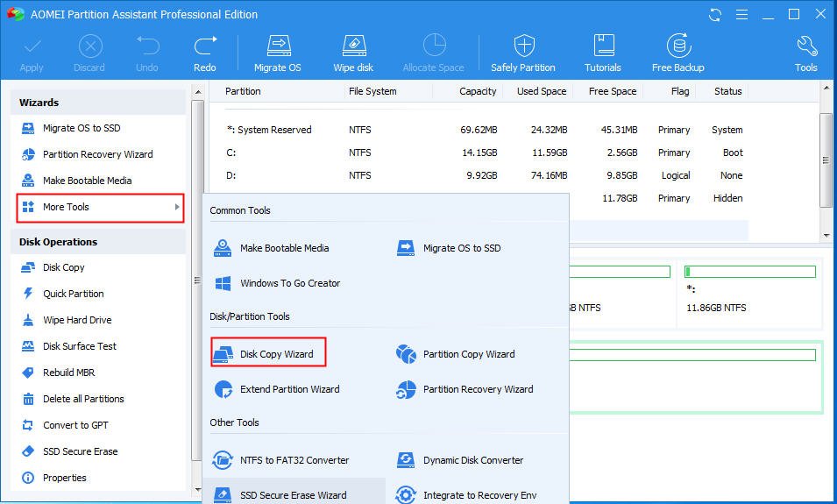Choose Make Bootable Media in Common Tools
Image resolution: width=837 pixels, height=504 pixels.
[271, 248]
